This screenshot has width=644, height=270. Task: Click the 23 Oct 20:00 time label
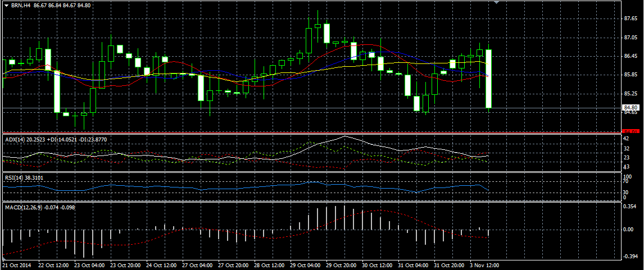coord(126,265)
